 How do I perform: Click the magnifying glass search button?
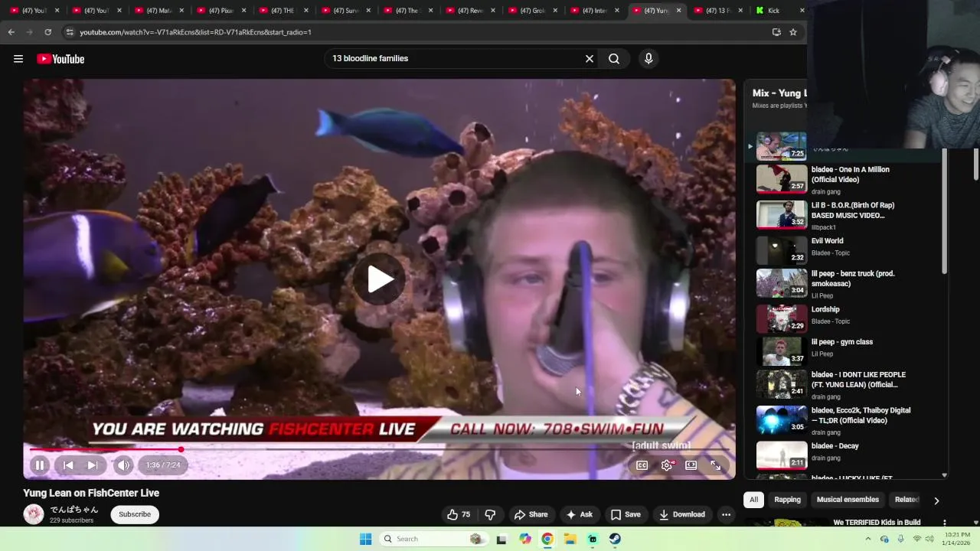pos(614,59)
